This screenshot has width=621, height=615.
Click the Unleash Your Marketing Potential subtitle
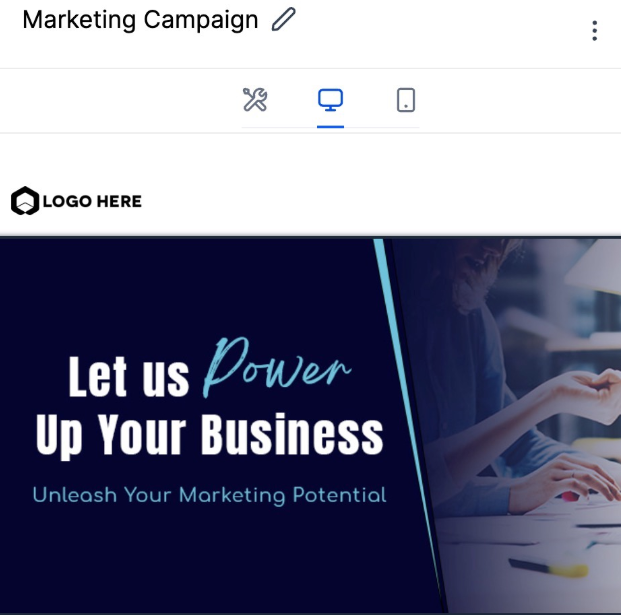210,495
